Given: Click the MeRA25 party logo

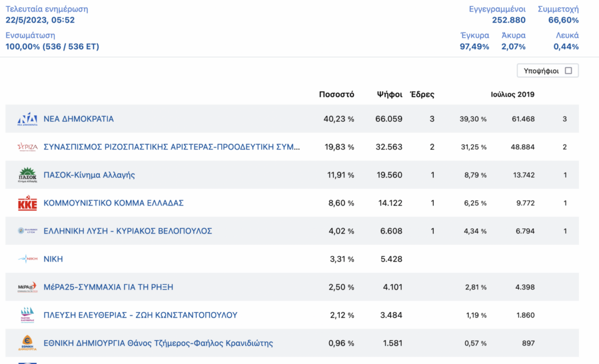Looking at the screenshot, I should click(27, 287).
